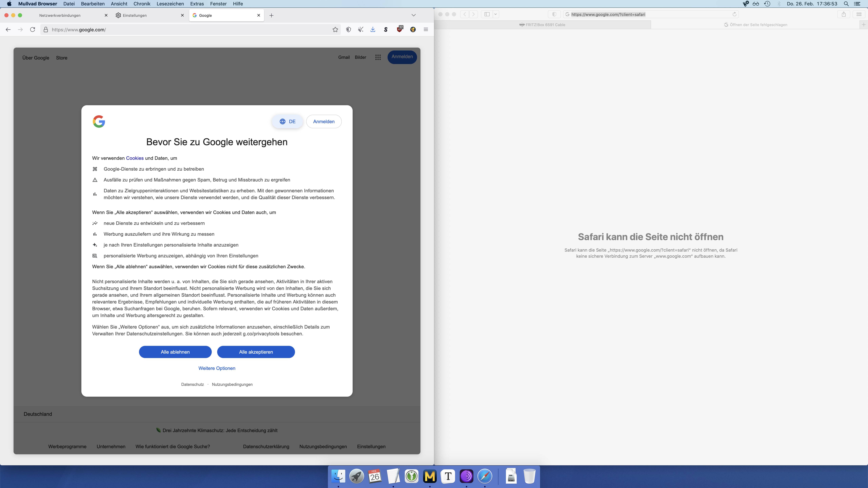Click the Mullvad mole extension icon
The width and height of the screenshot is (868, 488).
(x=413, y=30)
